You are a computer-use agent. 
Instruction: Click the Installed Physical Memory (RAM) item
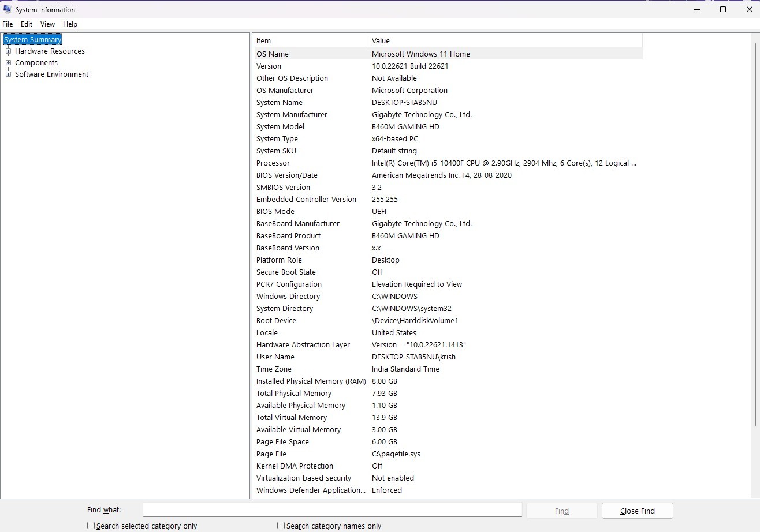pyautogui.click(x=311, y=381)
